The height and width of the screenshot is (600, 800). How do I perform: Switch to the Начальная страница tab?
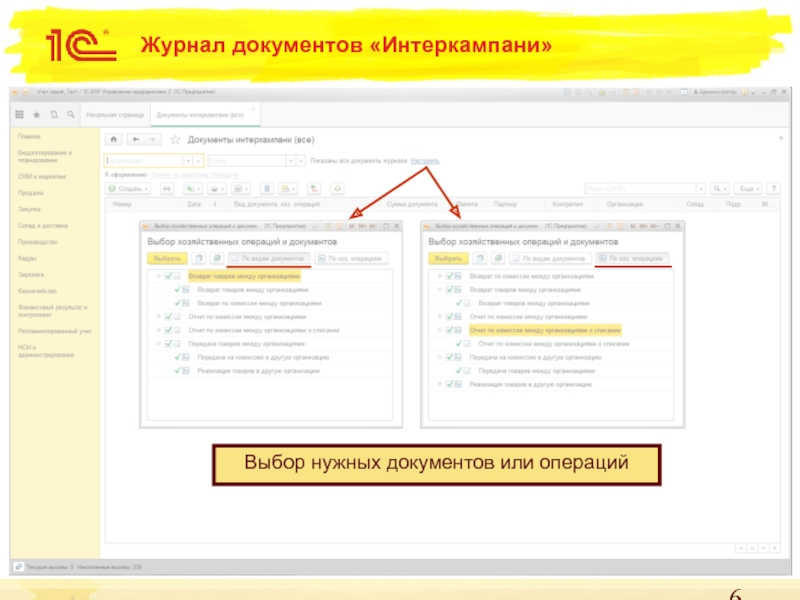(x=115, y=115)
